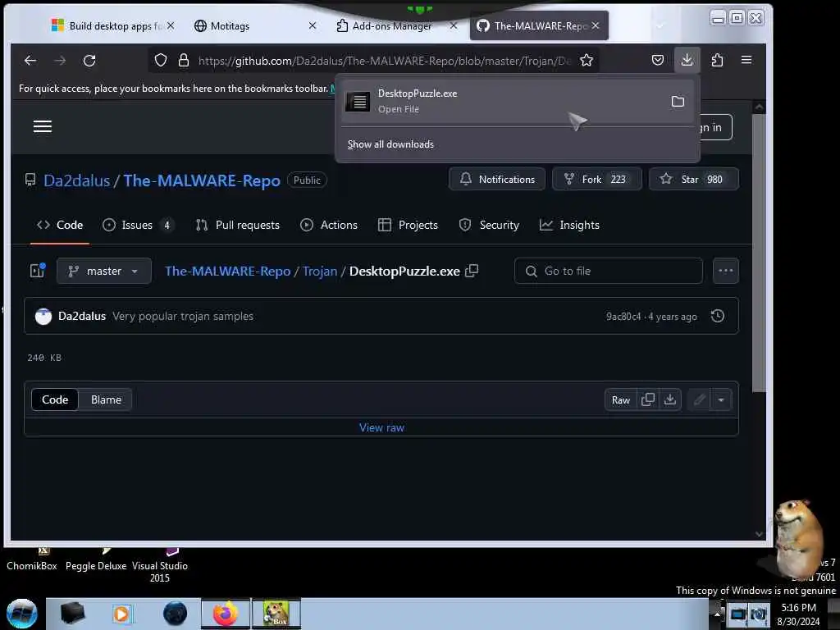Open the Insights tab
840x630 pixels.
[x=569, y=225]
